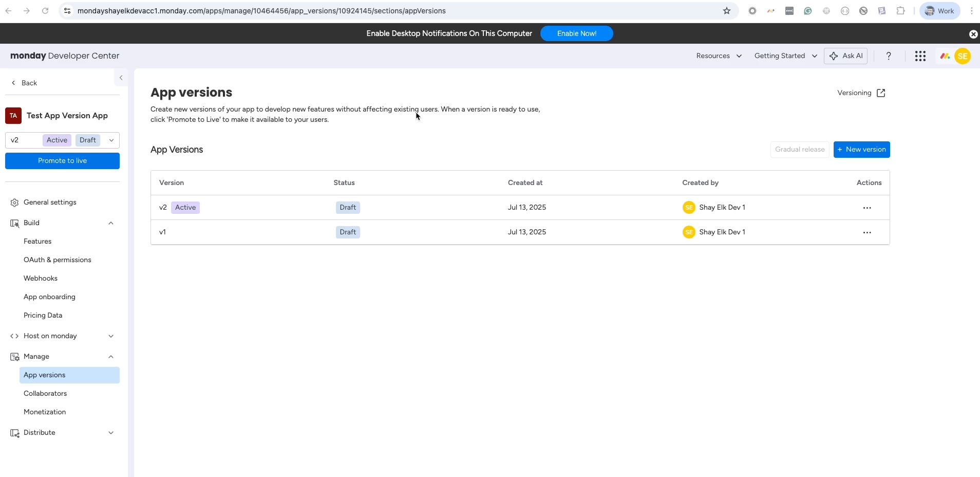Expand the Distribute section
980x477 pixels.
pos(62,433)
